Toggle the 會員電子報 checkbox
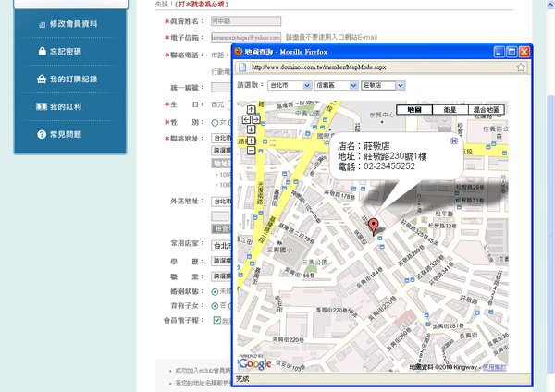Viewport: 555px width, 392px height. [x=217, y=320]
